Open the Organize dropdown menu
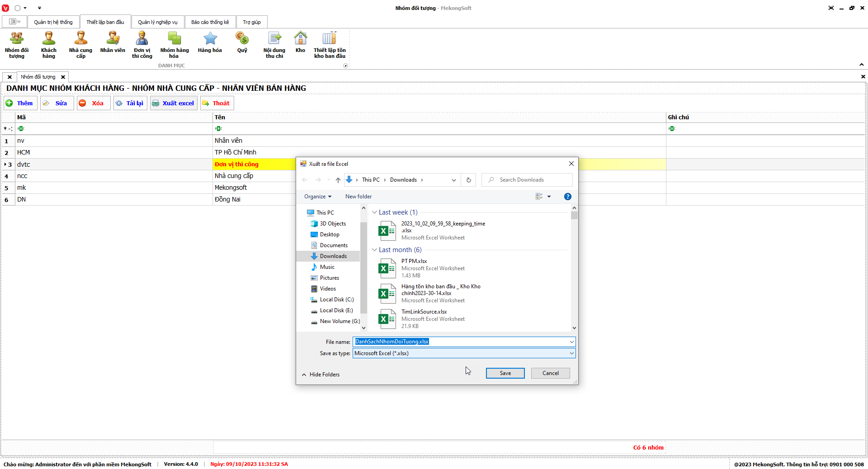 tap(318, 197)
